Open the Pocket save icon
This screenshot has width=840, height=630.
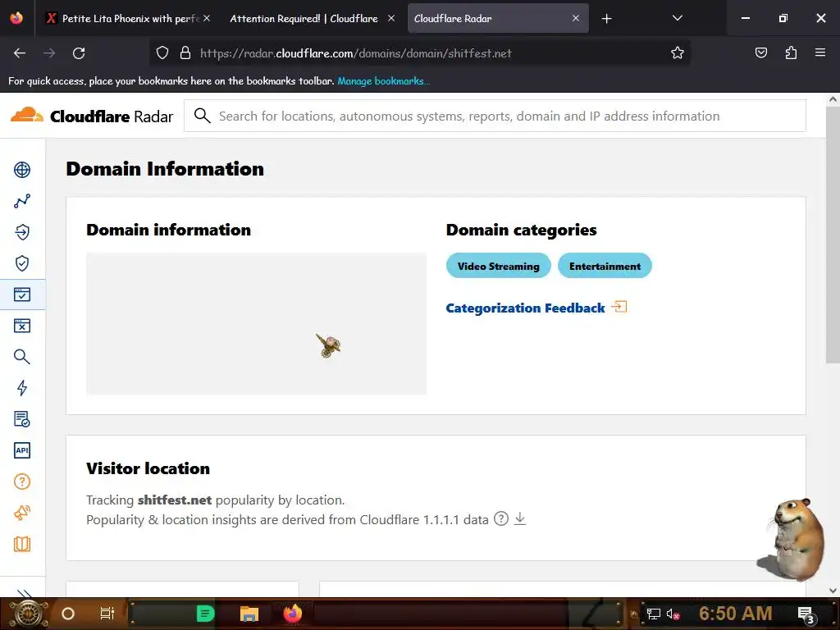coord(760,52)
